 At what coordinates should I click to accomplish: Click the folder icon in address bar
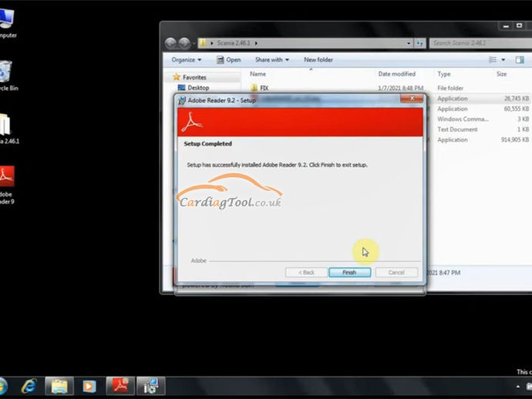pos(203,43)
